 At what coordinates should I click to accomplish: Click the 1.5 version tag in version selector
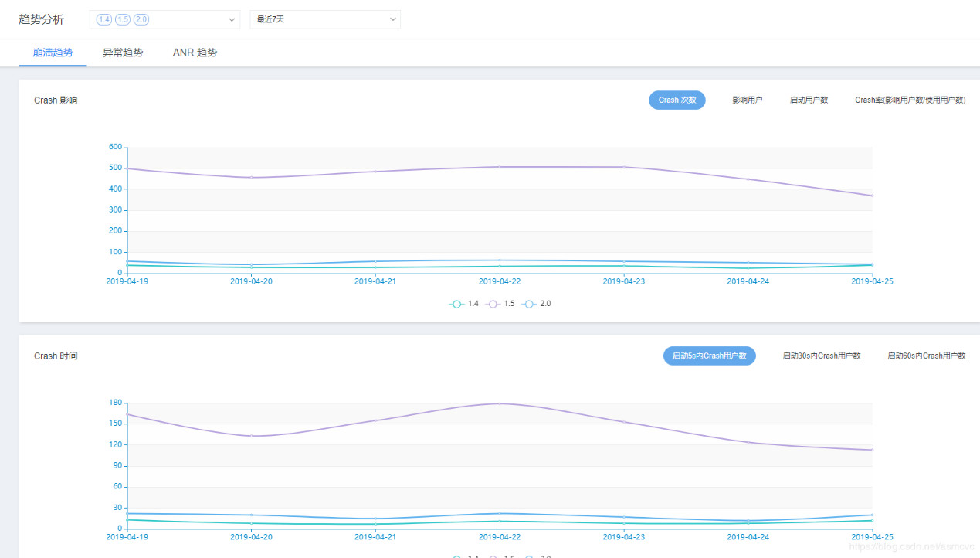coord(123,19)
